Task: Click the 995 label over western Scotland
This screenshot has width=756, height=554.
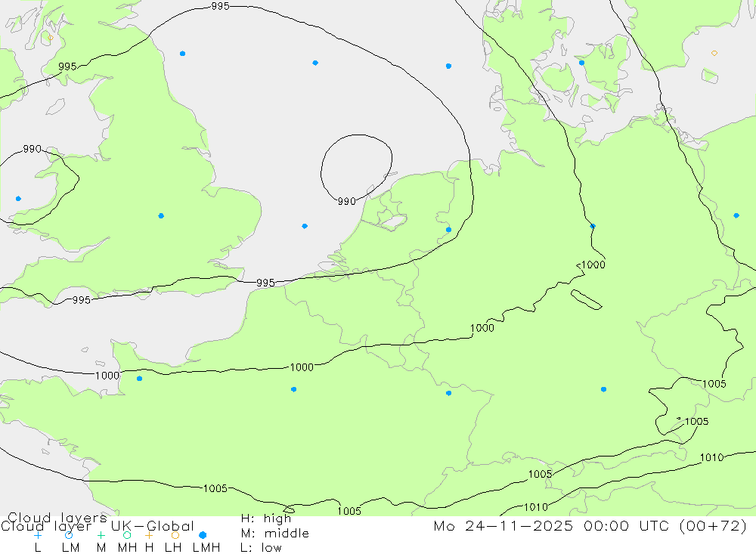Action: [x=67, y=67]
